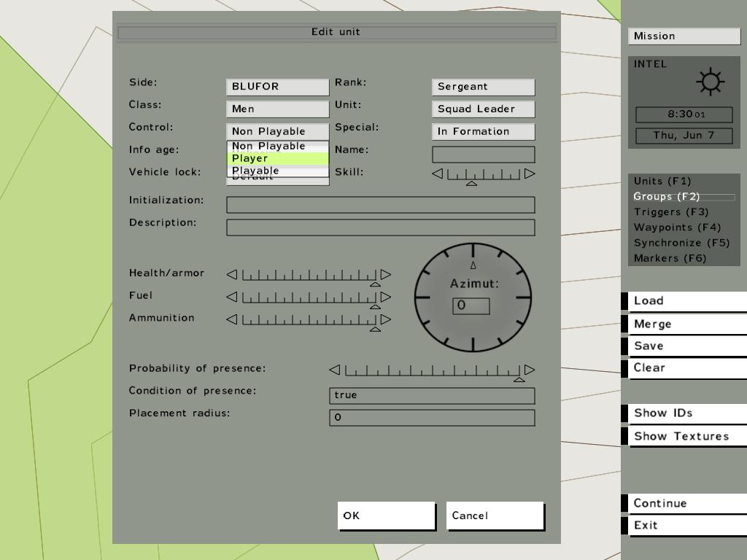Focus the Name input field
The height and width of the screenshot is (560, 747).
[484, 155]
